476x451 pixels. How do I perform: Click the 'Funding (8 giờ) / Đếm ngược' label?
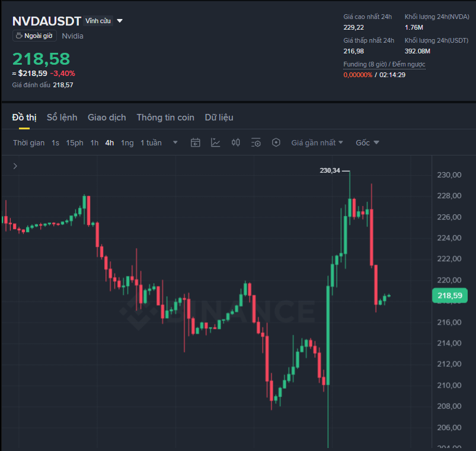[x=384, y=65]
